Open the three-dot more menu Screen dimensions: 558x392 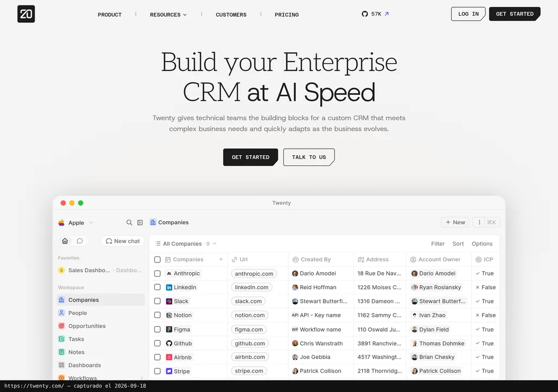(479, 222)
